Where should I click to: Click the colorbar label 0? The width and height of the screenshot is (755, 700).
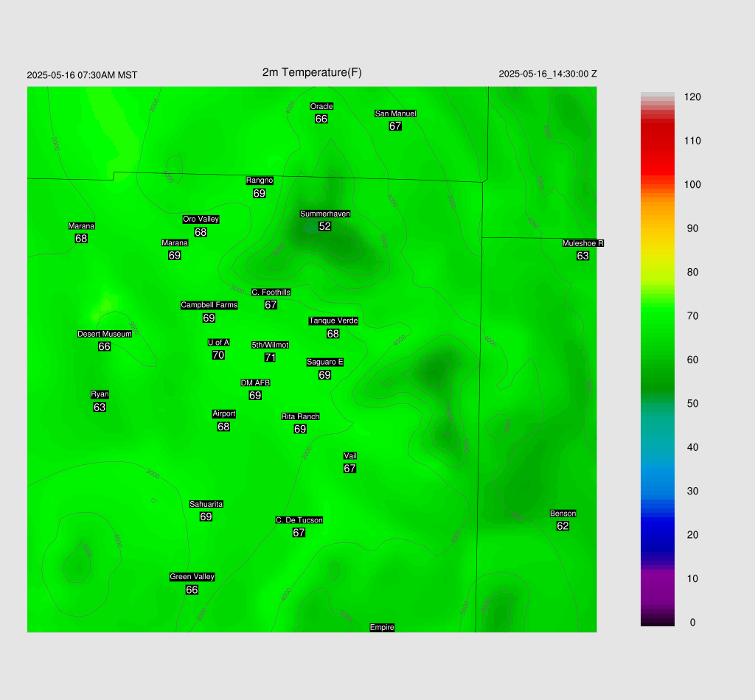[692, 623]
